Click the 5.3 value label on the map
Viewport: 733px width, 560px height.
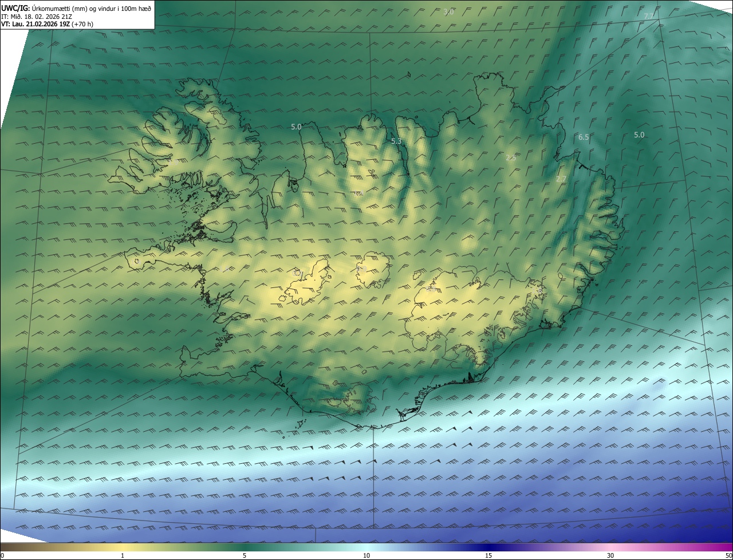pyautogui.click(x=396, y=141)
